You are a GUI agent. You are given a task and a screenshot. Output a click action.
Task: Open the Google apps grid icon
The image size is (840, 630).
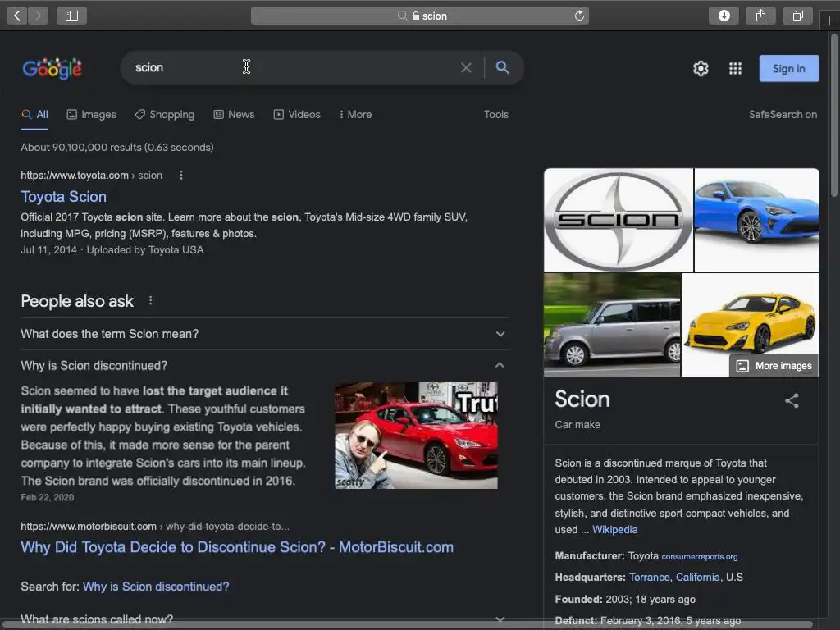(x=735, y=69)
